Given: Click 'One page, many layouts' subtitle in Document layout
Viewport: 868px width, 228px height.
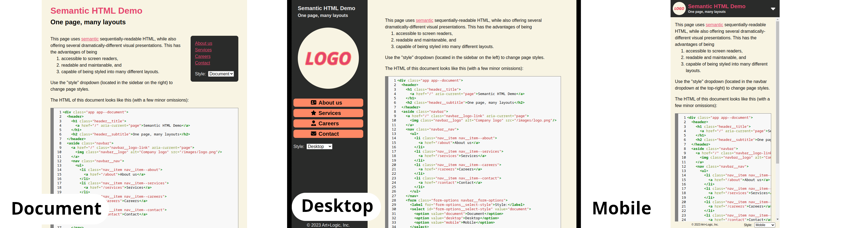Looking at the screenshot, I should (88, 22).
